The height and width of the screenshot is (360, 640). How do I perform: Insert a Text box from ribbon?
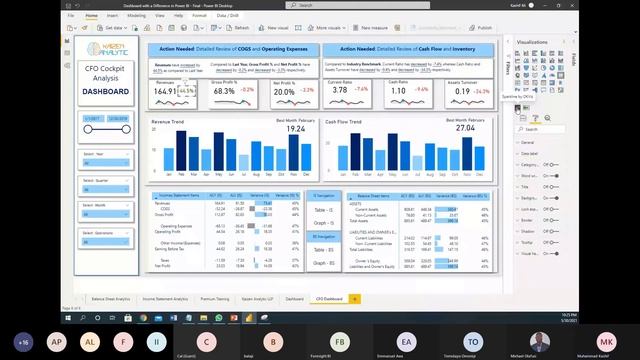pyautogui.click(x=298, y=28)
